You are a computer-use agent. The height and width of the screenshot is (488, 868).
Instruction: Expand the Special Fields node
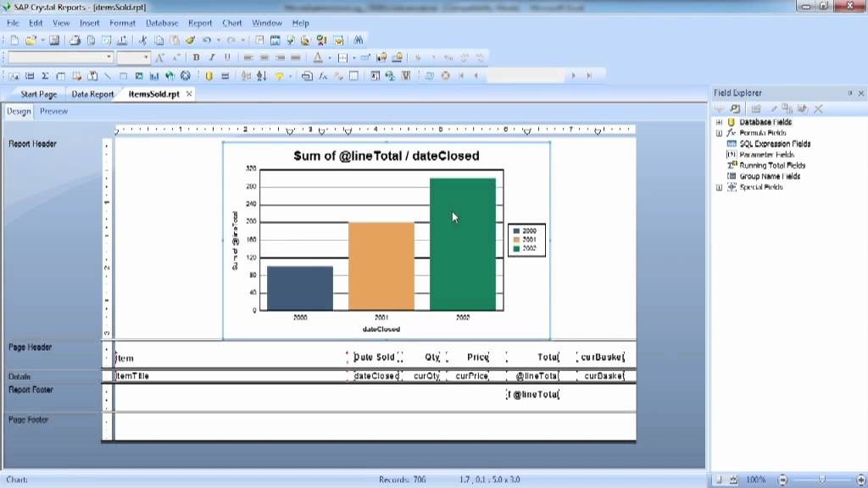719,187
